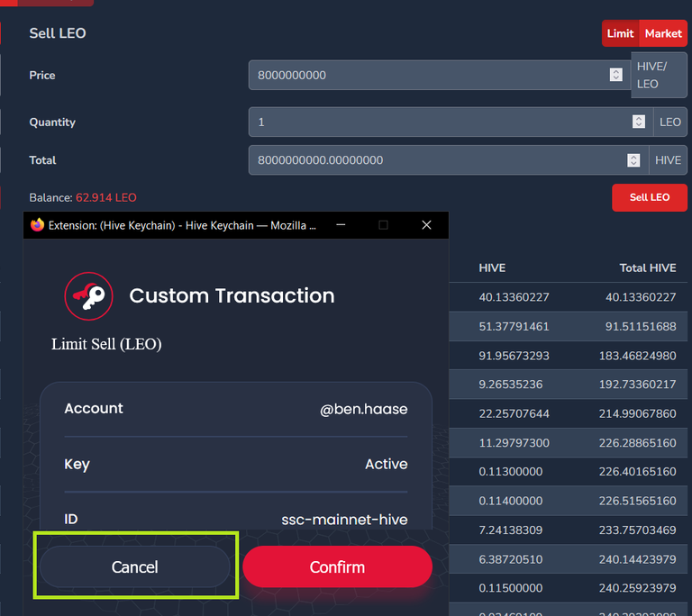Close the Hive Keychain popup window
The height and width of the screenshot is (616, 692).
coord(426,225)
